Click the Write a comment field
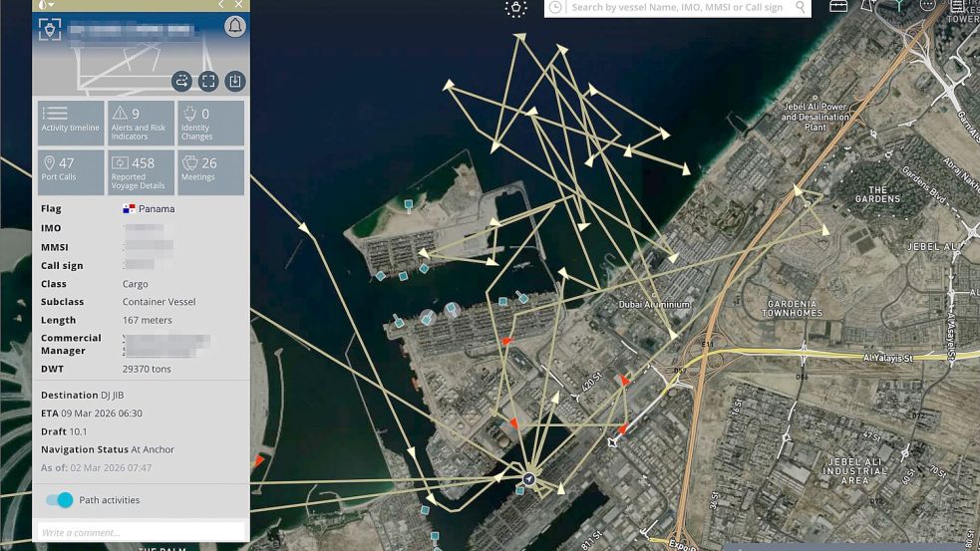This screenshot has height=551, width=980. (x=142, y=532)
